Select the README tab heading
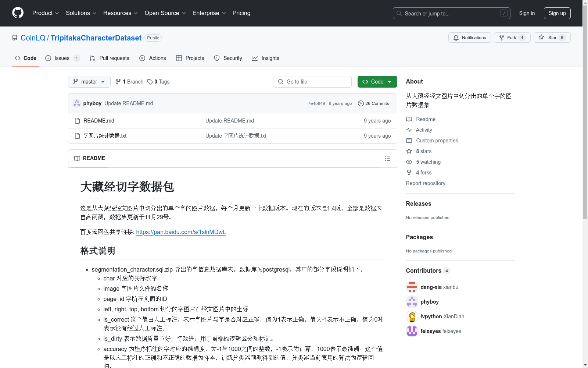Viewport: 588px width, 368px height. tap(90, 158)
